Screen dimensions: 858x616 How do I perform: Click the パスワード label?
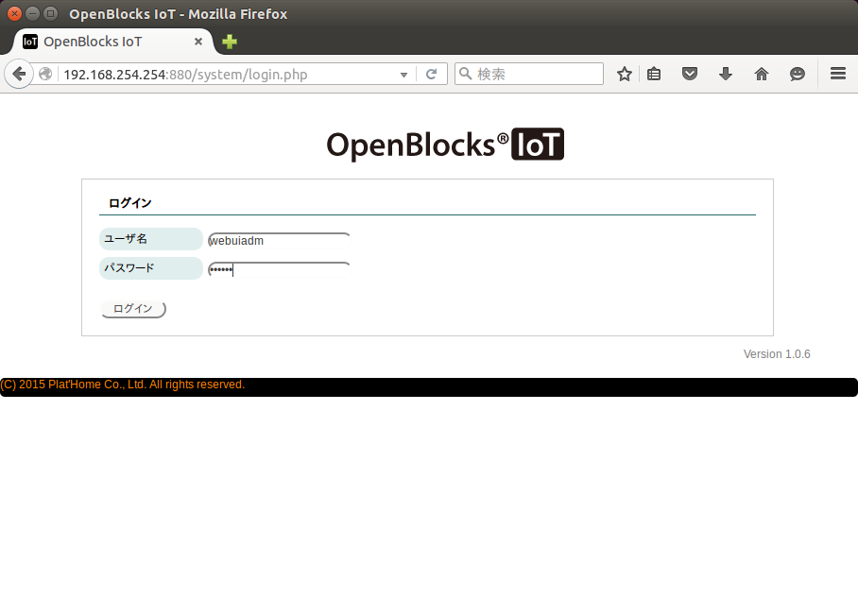tap(151, 268)
